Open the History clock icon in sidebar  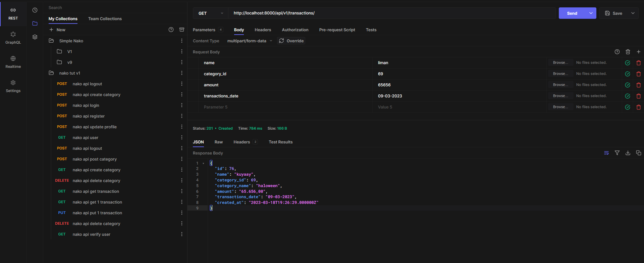click(x=35, y=10)
